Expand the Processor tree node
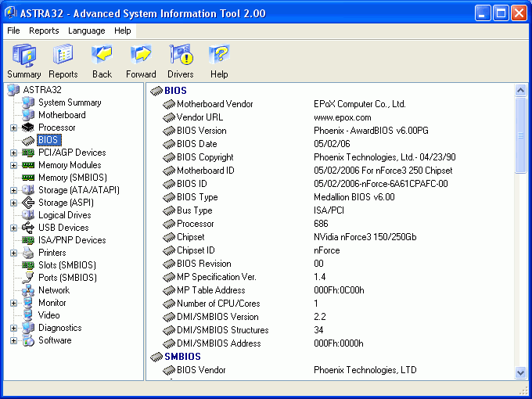This screenshot has height=399, width=532. coord(13,128)
